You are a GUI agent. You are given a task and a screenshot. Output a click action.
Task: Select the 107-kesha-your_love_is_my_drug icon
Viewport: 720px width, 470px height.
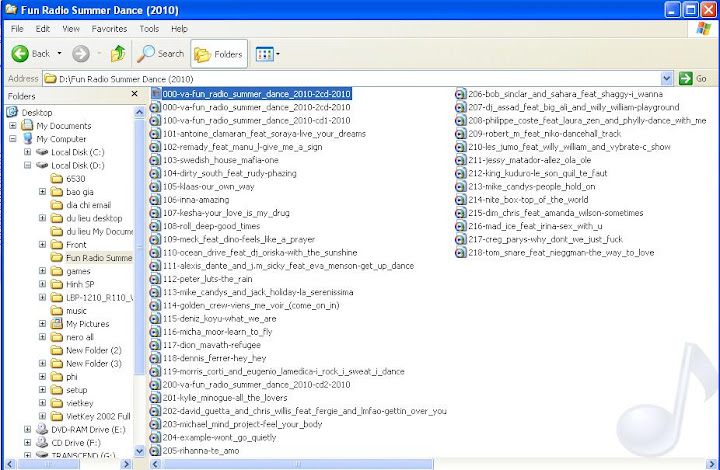click(155, 213)
